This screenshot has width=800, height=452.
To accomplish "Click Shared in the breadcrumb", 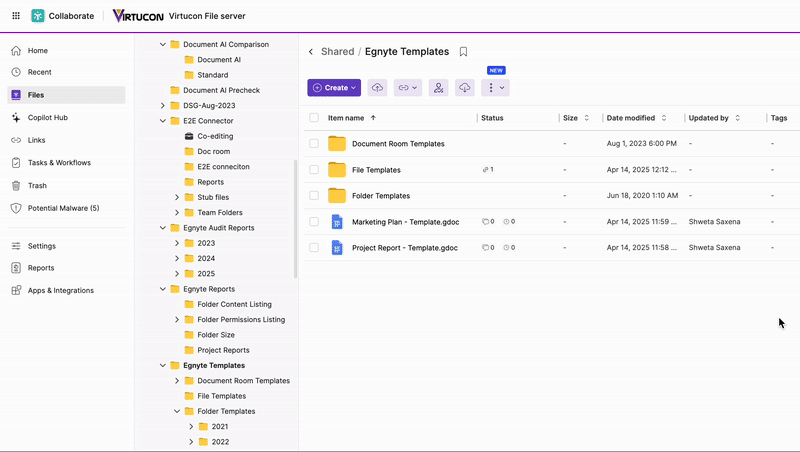I will tap(337, 52).
